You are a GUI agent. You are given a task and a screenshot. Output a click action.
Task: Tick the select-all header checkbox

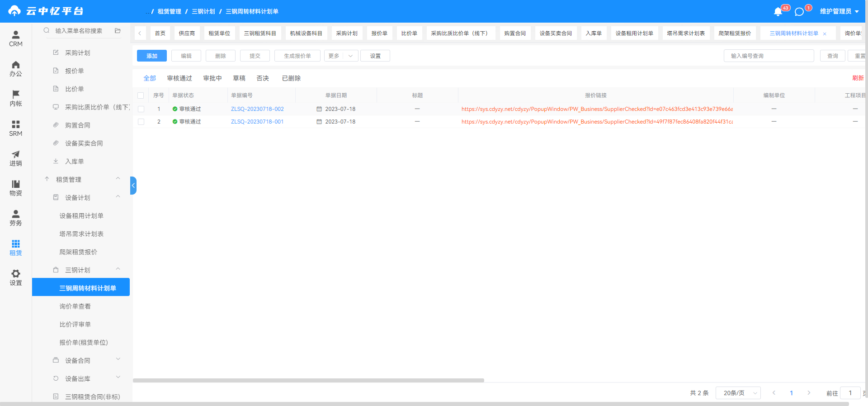pyautogui.click(x=141, y=96)
